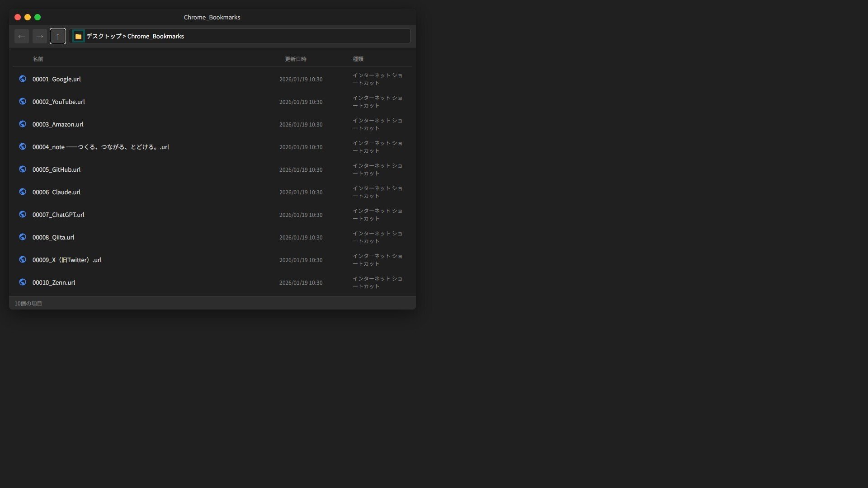The height and width of the screenshot is (488, 868).
Task: Select the 00007_ChatGPT.url shortcut
Action: [x=58, y=215]
